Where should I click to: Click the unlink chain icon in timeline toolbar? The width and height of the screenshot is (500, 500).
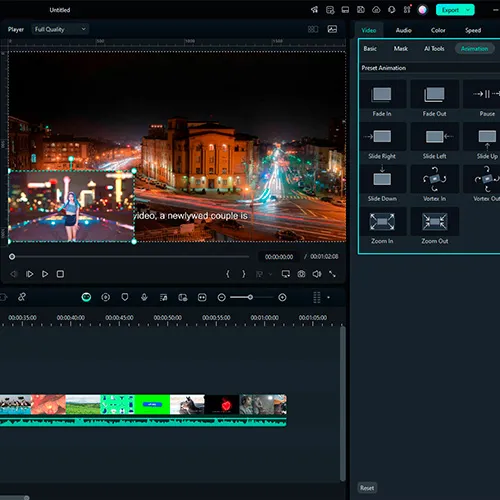pos(22,297)
